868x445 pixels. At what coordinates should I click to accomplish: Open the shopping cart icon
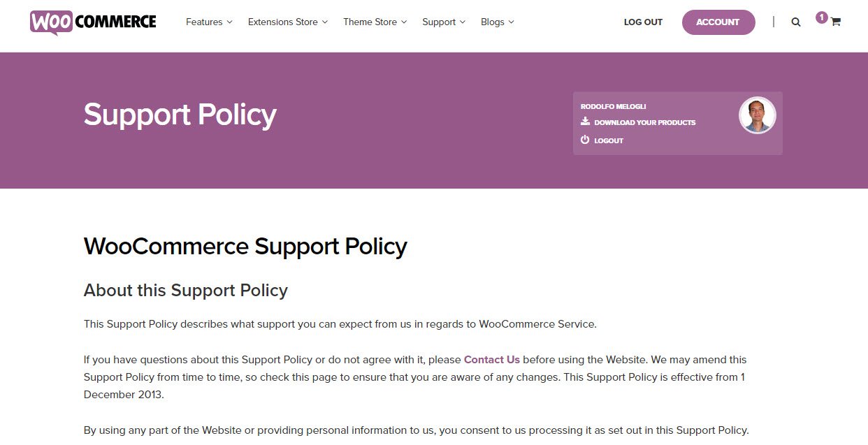(x=835, y=22)
